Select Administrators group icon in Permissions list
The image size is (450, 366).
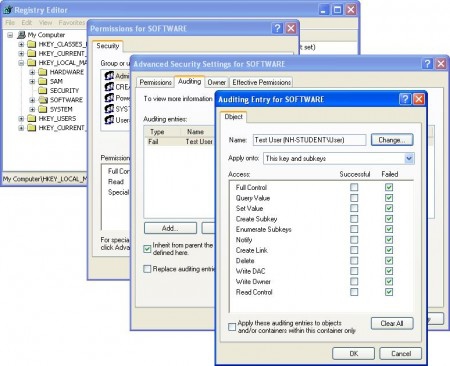[x=109, y=76]
